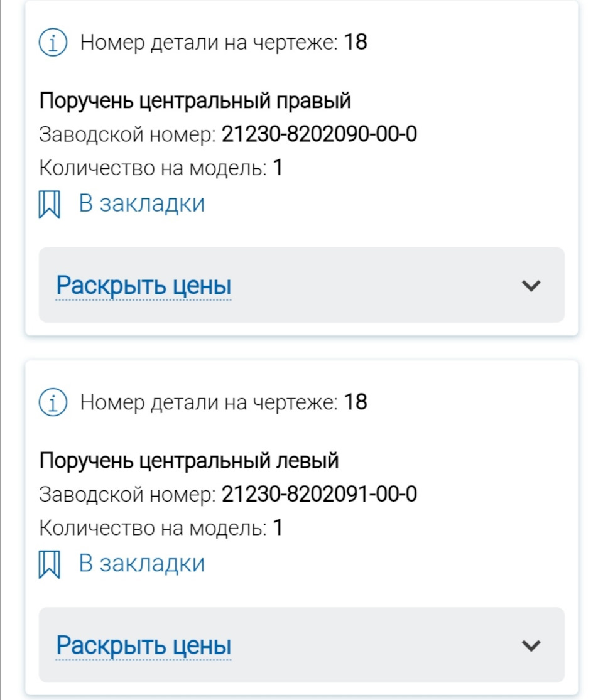
Task: Click the chevron on the top Раскрыть цены bar
Action: pyautogui.click(x=531, y=286)
